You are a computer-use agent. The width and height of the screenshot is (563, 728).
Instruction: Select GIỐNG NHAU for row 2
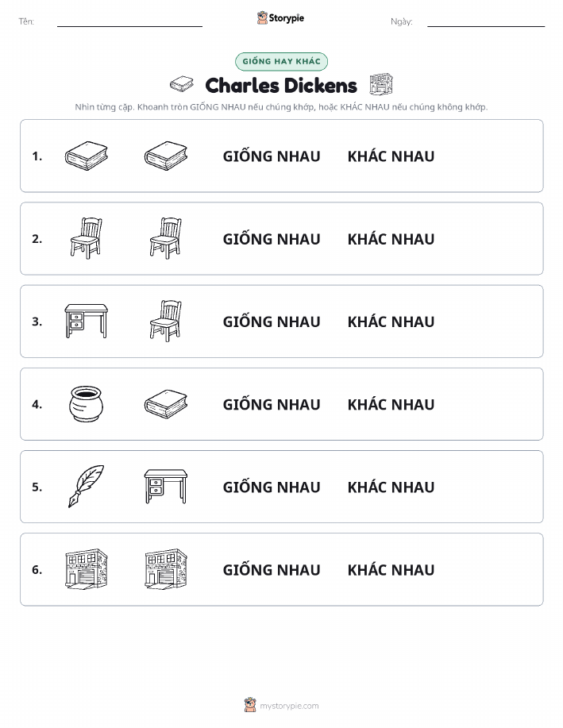[x=272, y=239]
